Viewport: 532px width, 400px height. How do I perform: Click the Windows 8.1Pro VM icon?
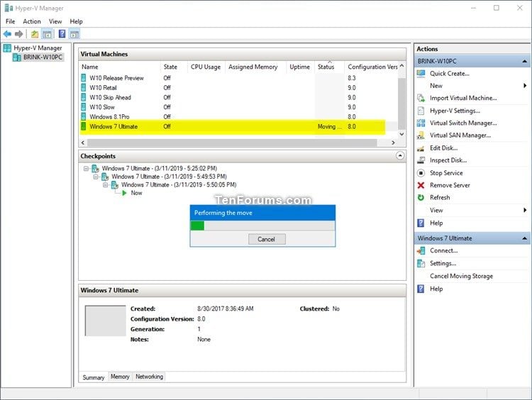84,116
